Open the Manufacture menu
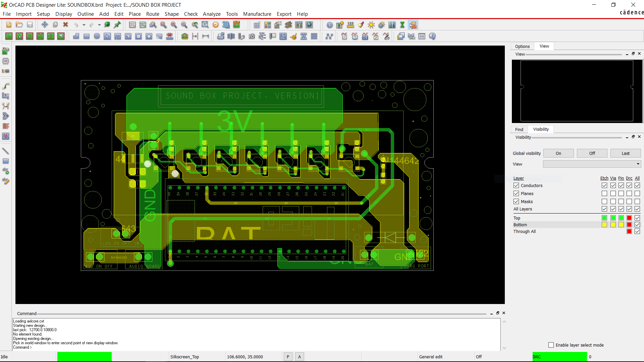The width and height of the screenshot is (644, 362). [x=257, y=14]
